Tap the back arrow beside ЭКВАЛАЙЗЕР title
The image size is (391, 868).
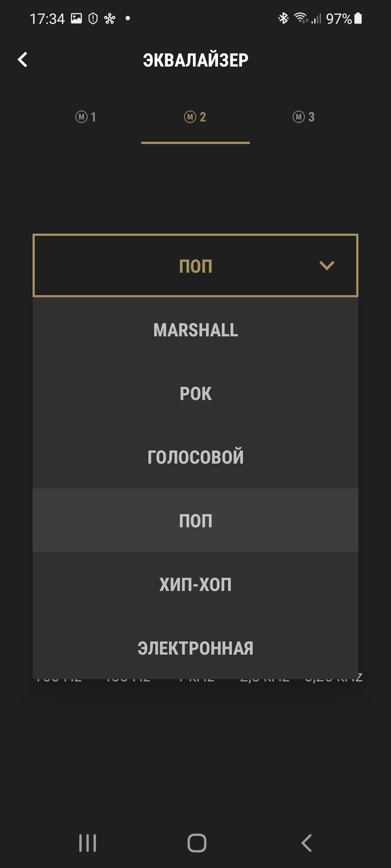[22, 60]
